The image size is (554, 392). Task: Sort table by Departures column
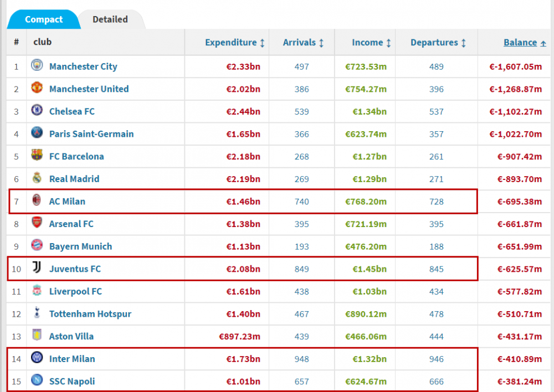[438, 43]
